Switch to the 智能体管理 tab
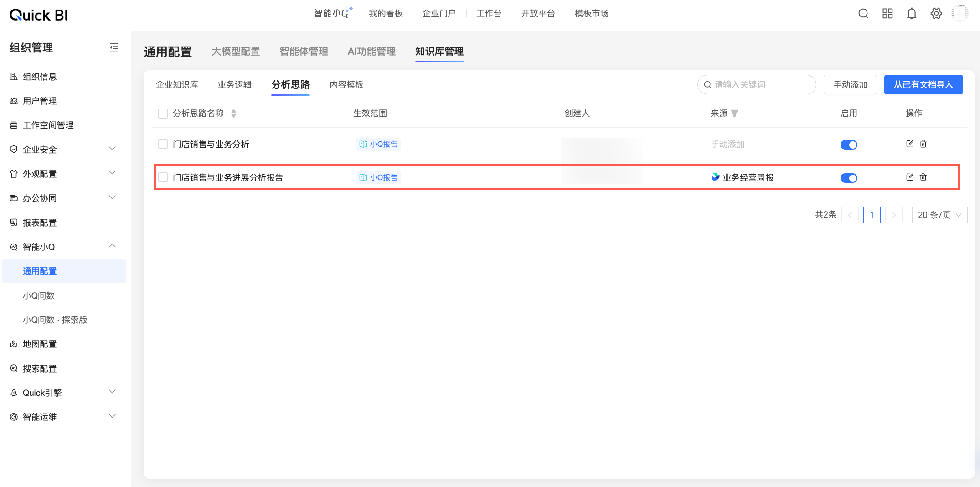The height and width of the screenshot is (487, 980). pyautogui.click(x=304, y=52)
